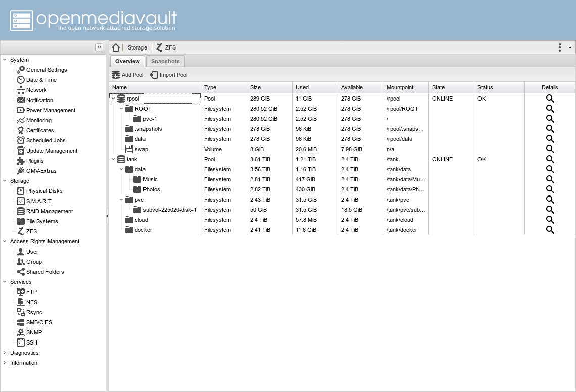Collapse the System menu section
576x392 pixels.
(5, 60)
